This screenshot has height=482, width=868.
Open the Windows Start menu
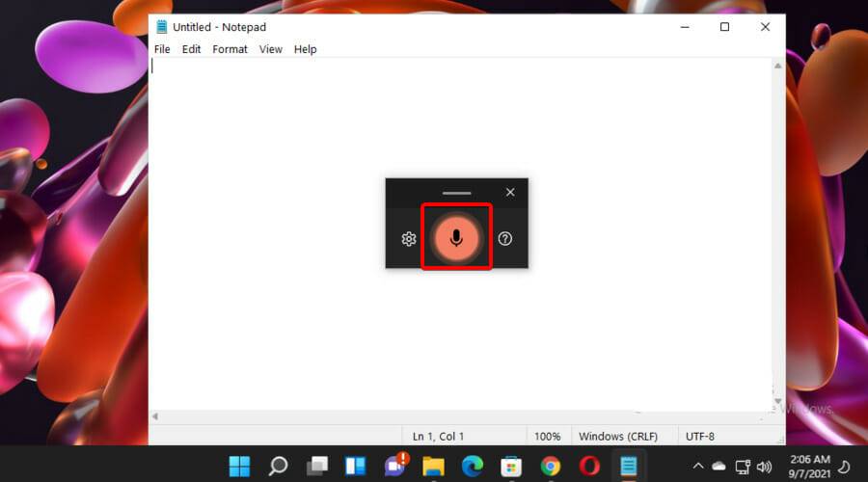click(238, 467)
